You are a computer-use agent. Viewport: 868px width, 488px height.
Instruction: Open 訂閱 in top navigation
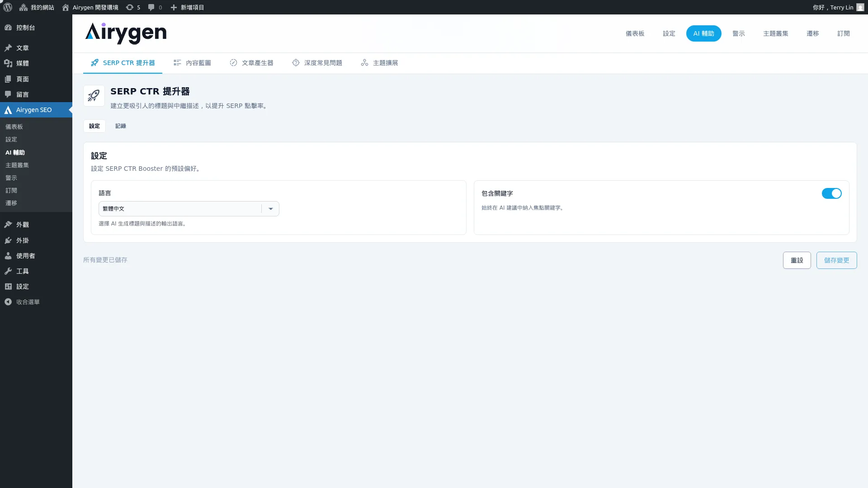pyautogui.click(x=843, y=33)
